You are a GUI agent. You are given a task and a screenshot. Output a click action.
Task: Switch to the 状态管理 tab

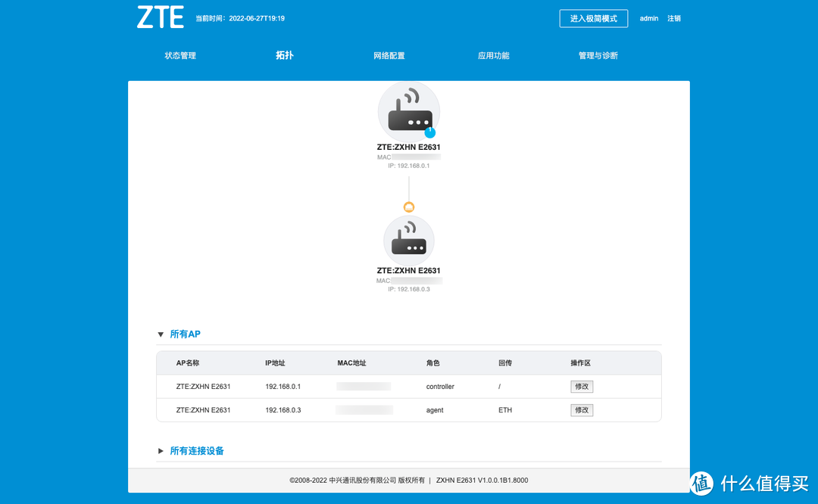coord(180,55)
